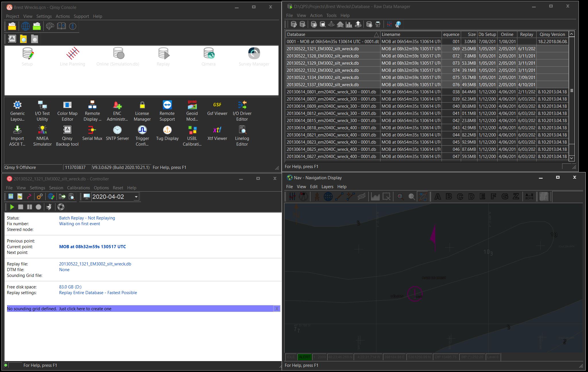Image resolution: width=588 pixels, height=372 pixels.
Task: Click the down arrow of database list scrollbar
Action: point(571,158)
